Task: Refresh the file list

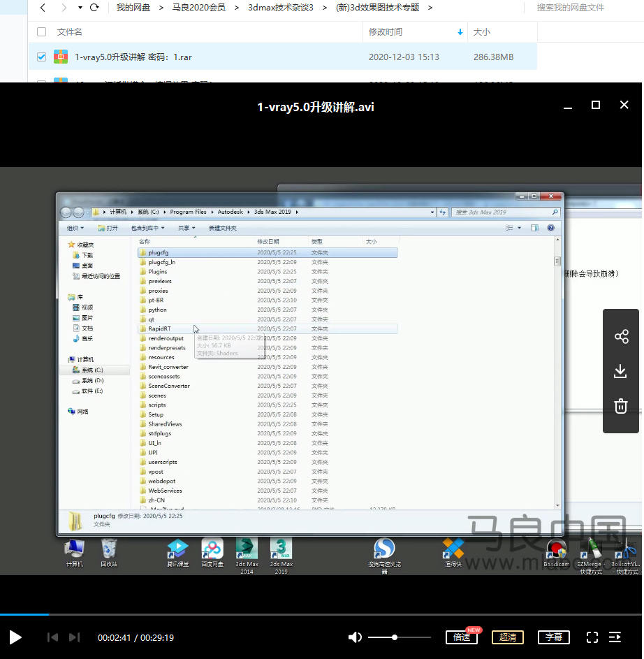Action: coord(94,8)
